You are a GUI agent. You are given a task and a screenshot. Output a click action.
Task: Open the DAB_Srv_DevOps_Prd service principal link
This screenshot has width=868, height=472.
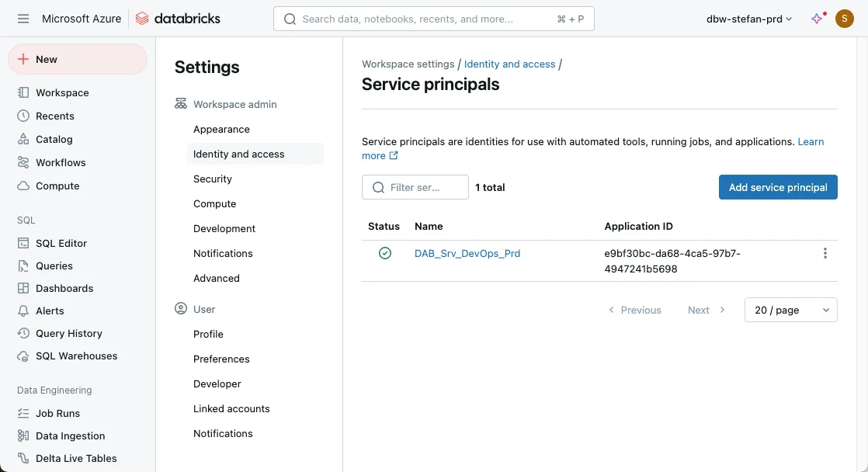(x=467, y=253)
